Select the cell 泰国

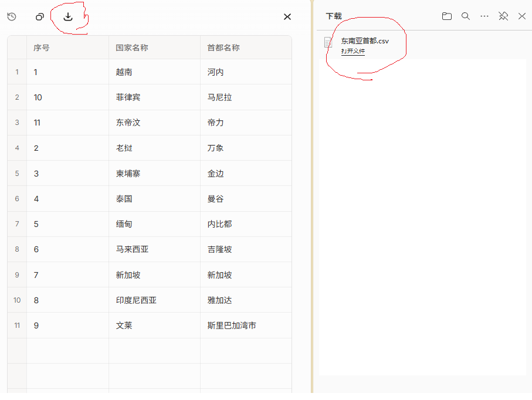(154, 199)
